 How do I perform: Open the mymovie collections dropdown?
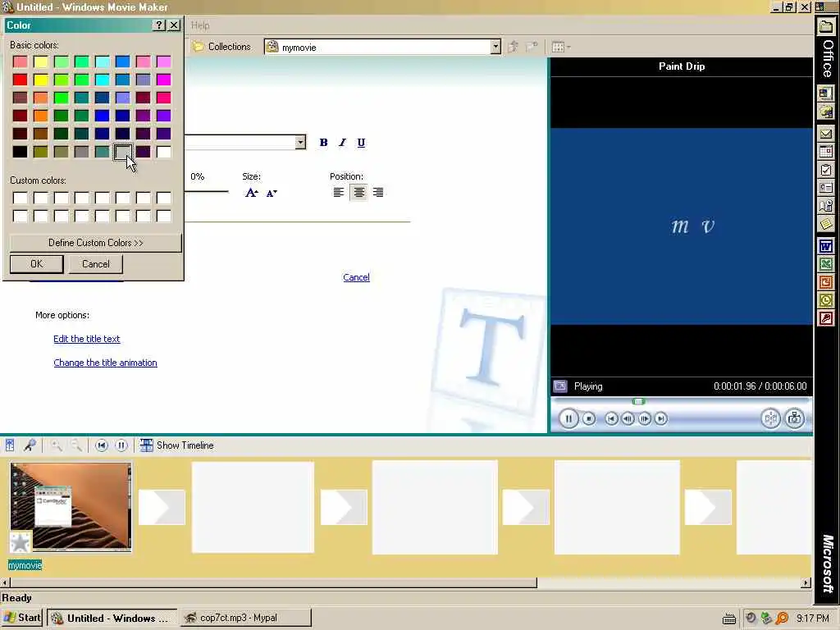pos(495,47)
